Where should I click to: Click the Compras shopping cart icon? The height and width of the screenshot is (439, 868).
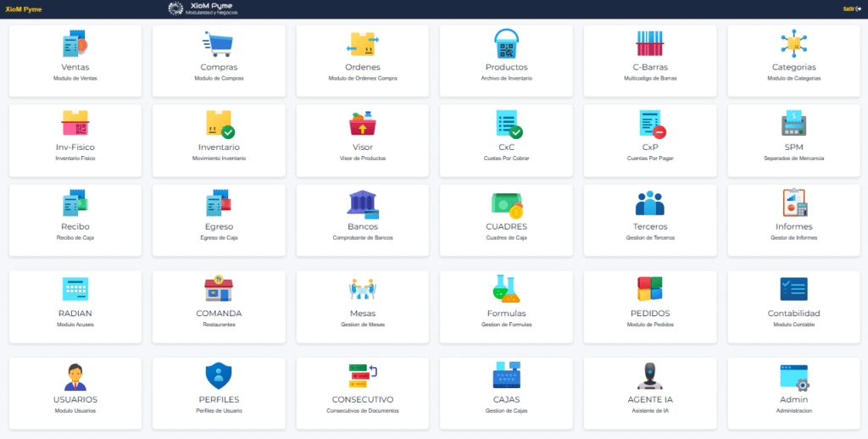tap(219, 43)
